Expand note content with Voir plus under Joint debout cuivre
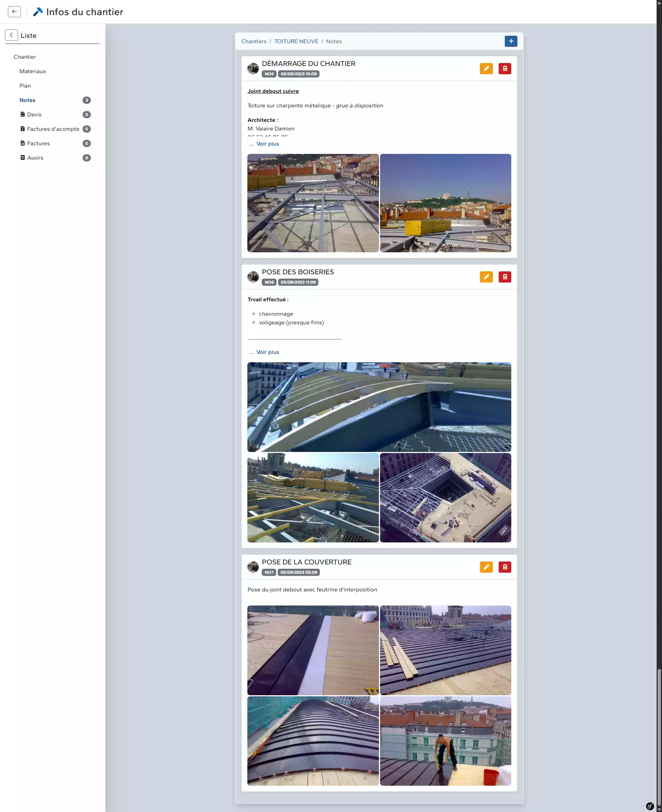This screenshot has width=662, height=812. click(267, 144)
